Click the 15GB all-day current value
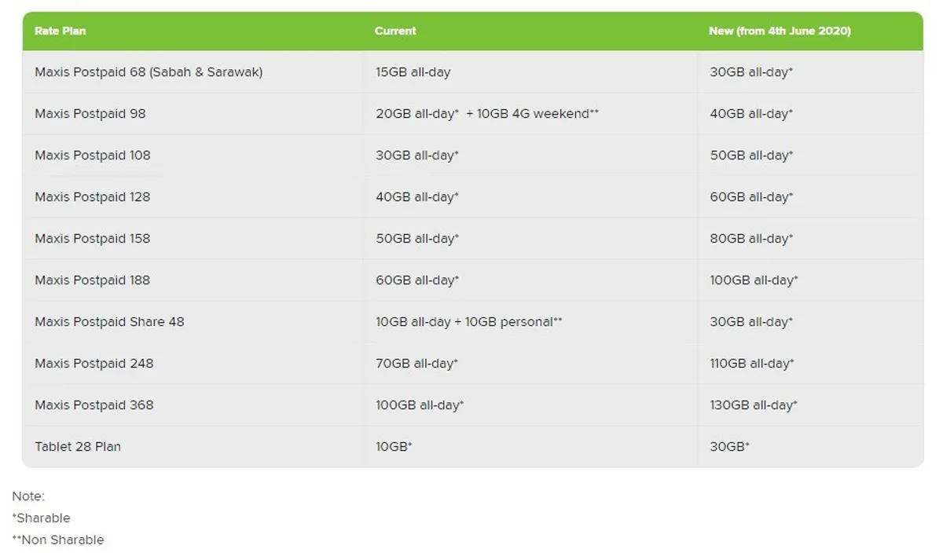 pyautogui.click(x=413, y=72)
